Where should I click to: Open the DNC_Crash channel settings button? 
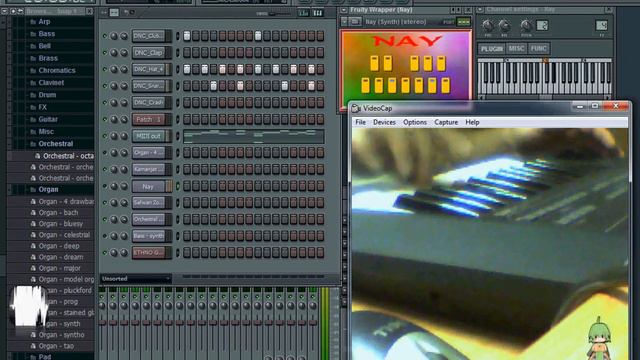149,102
